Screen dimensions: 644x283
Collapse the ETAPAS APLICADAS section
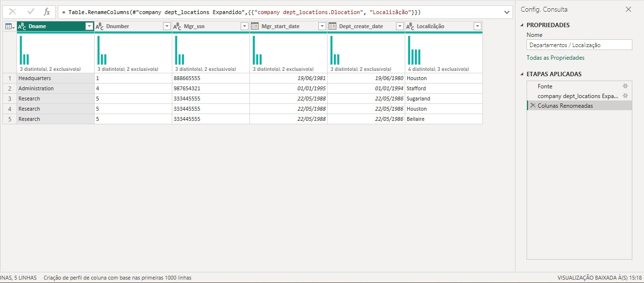[522, 74]
